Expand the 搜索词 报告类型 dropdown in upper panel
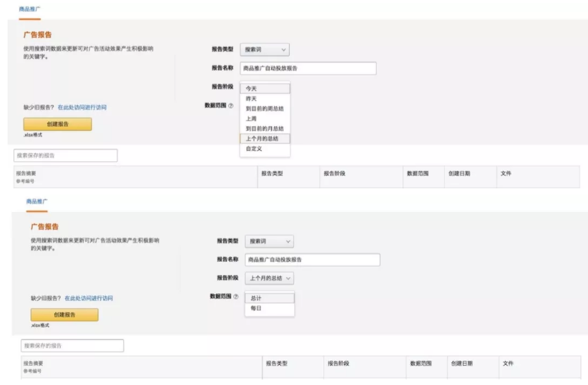 pyautogui.click(x=265, y=50)
